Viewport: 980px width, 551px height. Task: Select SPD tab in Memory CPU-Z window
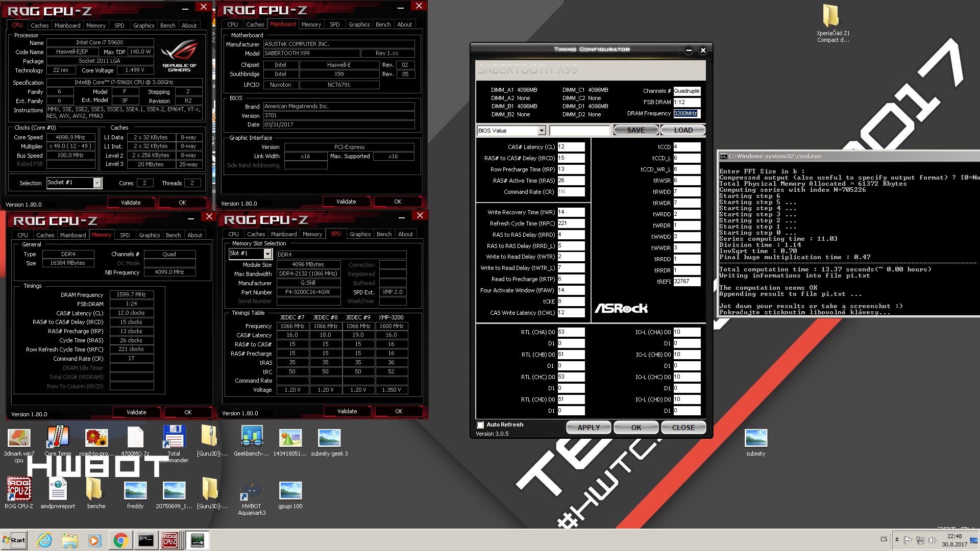point(125,235)
